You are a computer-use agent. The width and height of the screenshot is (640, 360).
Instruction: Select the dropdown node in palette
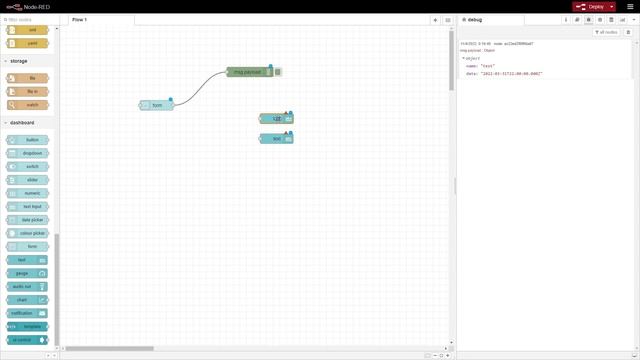28,153
